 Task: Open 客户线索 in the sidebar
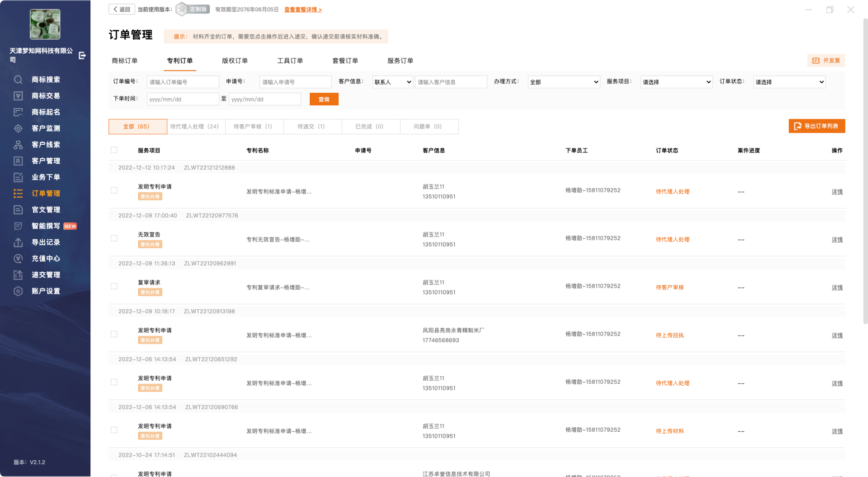(x=45, y=144)
